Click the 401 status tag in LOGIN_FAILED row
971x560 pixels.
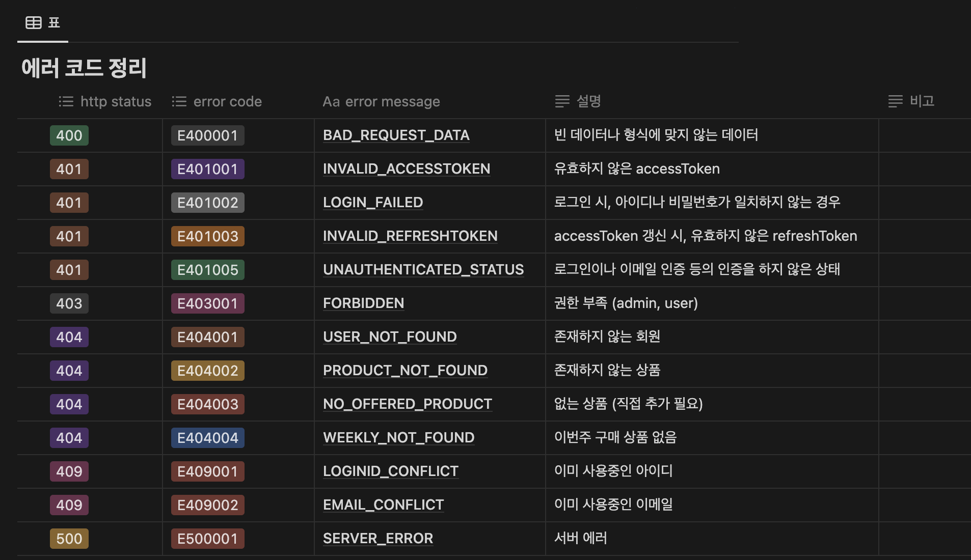pos(69,203)
